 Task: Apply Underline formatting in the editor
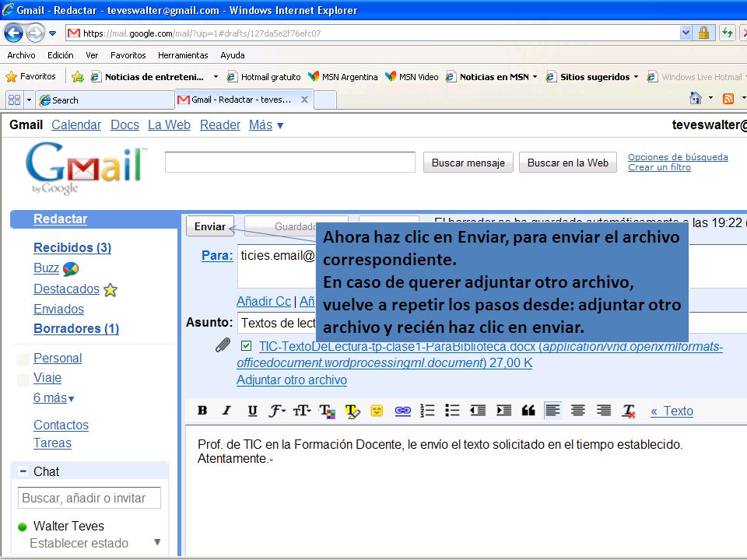(x=252, y=411)
